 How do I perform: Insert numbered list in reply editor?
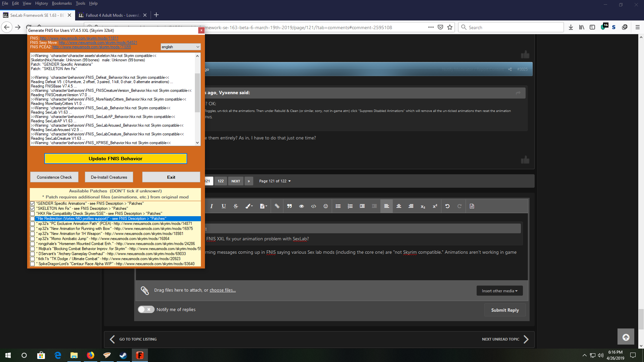[x=350, y=206]
